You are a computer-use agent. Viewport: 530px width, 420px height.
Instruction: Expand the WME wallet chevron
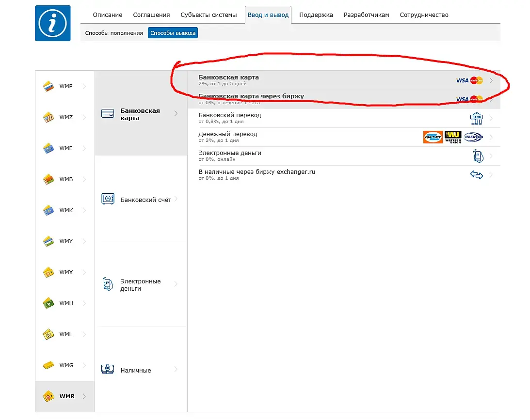click(84, 148)
